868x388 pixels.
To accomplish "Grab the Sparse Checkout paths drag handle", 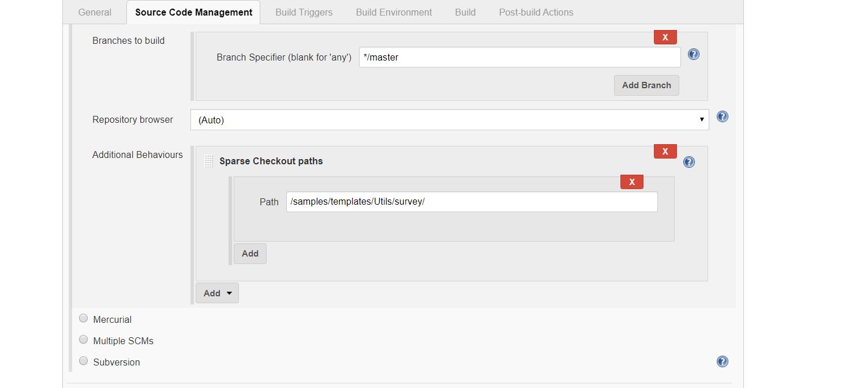I will pyautogui.click(x=209, y=161).
